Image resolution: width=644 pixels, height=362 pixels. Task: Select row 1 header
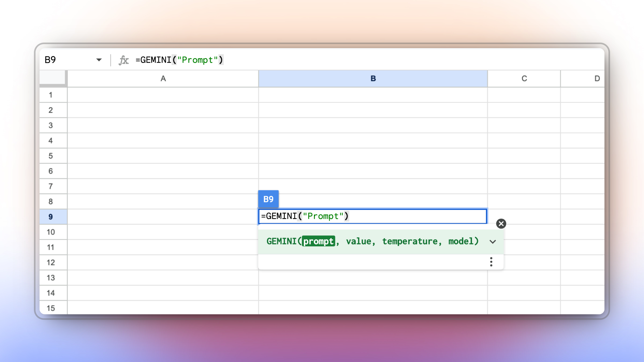point(53,95)
